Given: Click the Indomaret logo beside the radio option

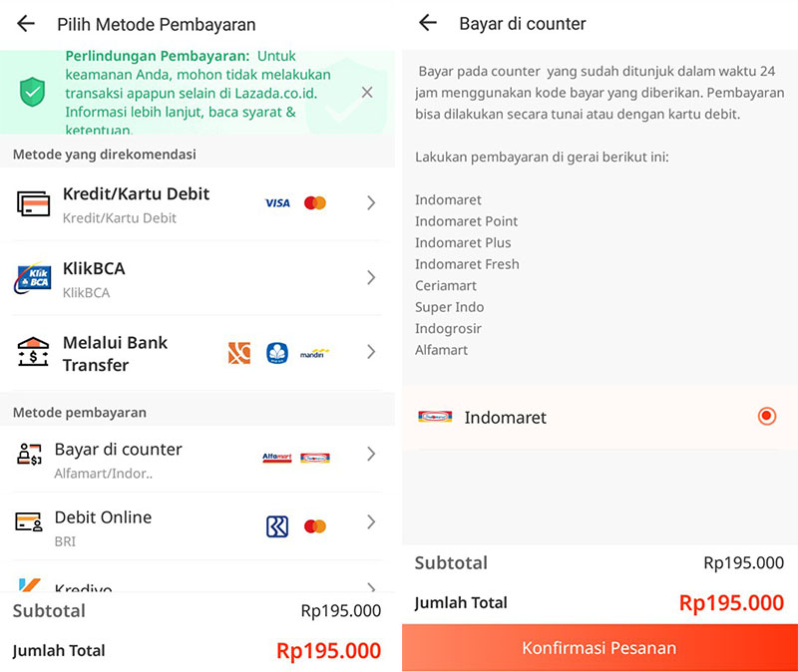Looking at the screenshot, I should (435, 417).
